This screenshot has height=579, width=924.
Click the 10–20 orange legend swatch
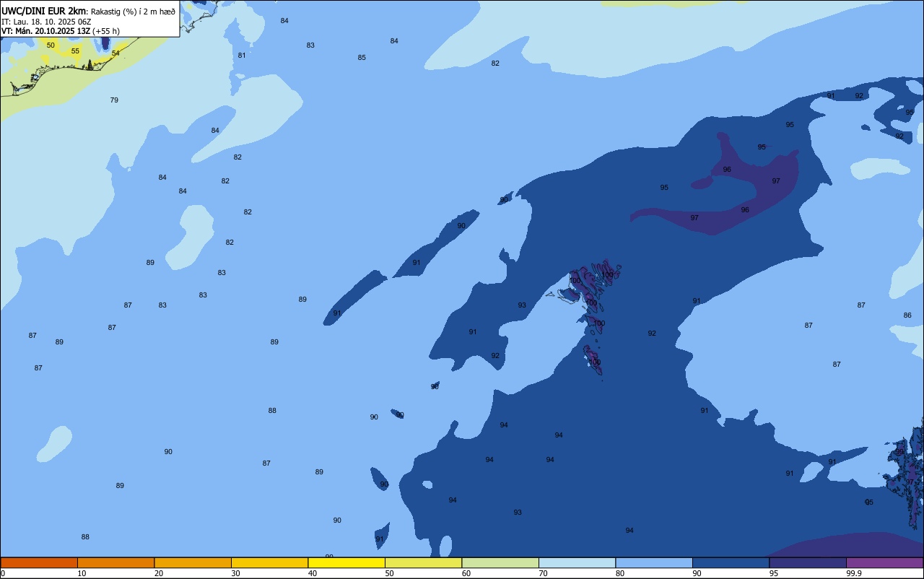coord(115,562)
